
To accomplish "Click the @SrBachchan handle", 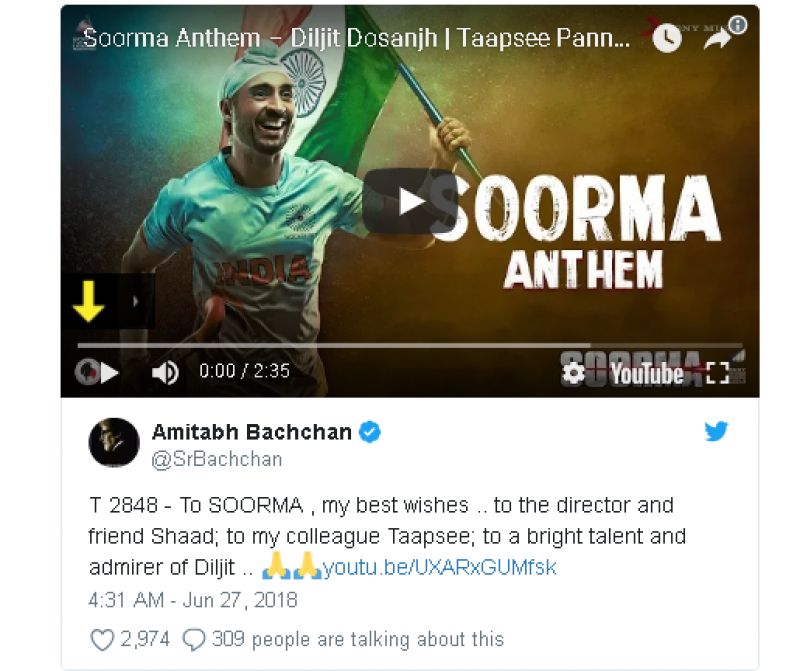I will click(217, 459).
